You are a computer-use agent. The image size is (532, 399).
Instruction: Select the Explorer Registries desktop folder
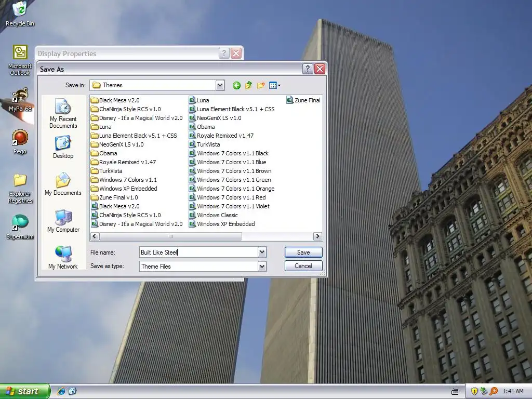tap(20, 188)
